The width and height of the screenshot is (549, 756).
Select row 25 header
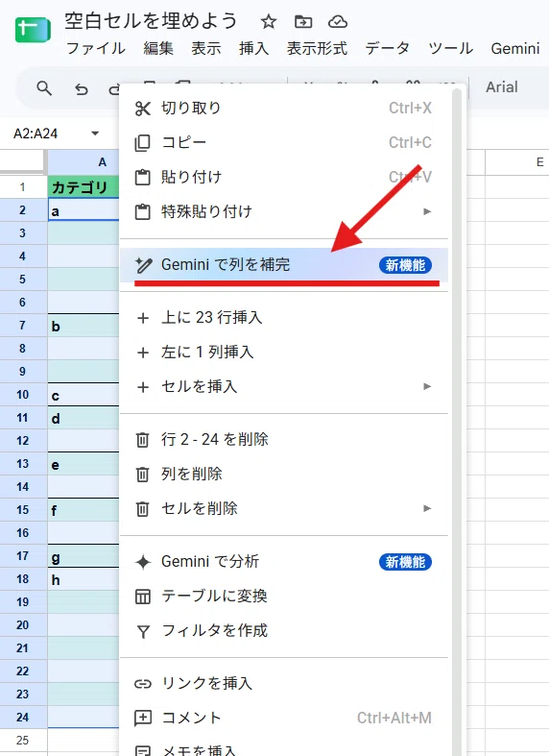pos(23,740)
